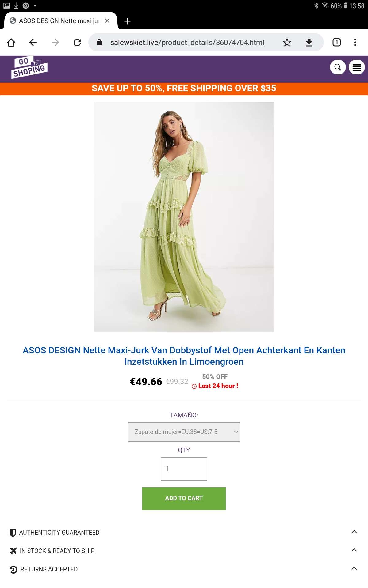This screenshot has width=368, height=588.
Task: Click the QTY quantity input field
Action: (x=184, y=469)
